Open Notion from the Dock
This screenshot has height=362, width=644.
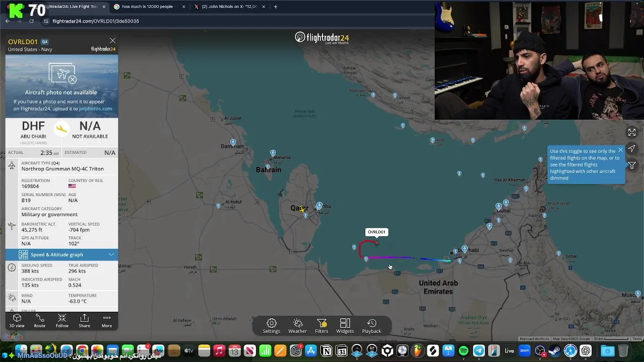326,351
